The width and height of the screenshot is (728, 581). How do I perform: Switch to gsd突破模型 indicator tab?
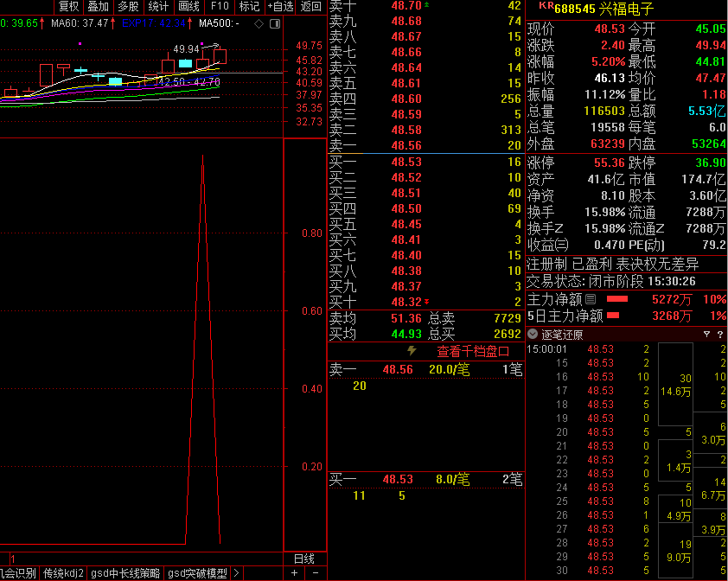pos(198,573)
